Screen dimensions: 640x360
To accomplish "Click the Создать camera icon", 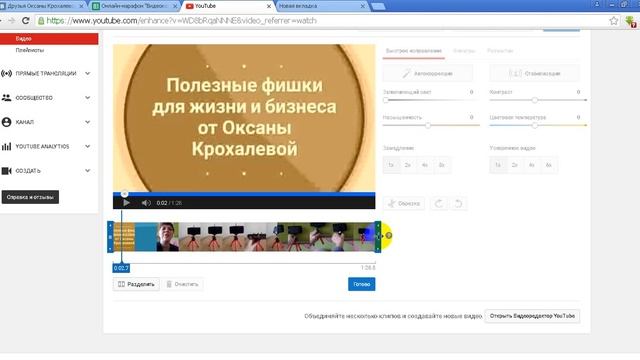I will click(x=6, y=171).
